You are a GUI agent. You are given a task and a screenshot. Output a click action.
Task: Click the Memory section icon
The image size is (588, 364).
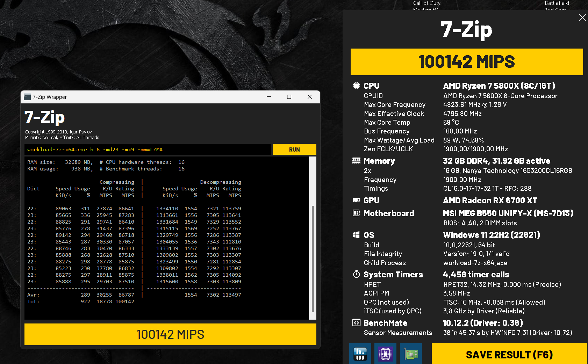coord(356,161)
